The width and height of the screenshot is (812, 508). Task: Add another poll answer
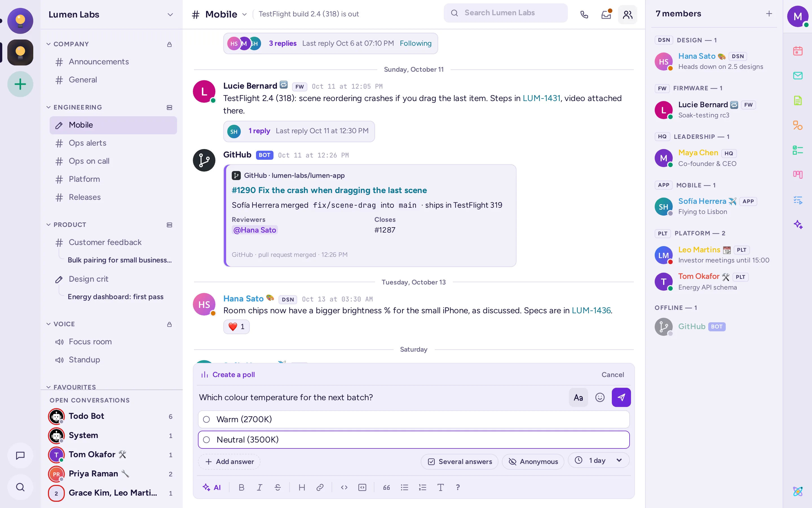[229, 462]
